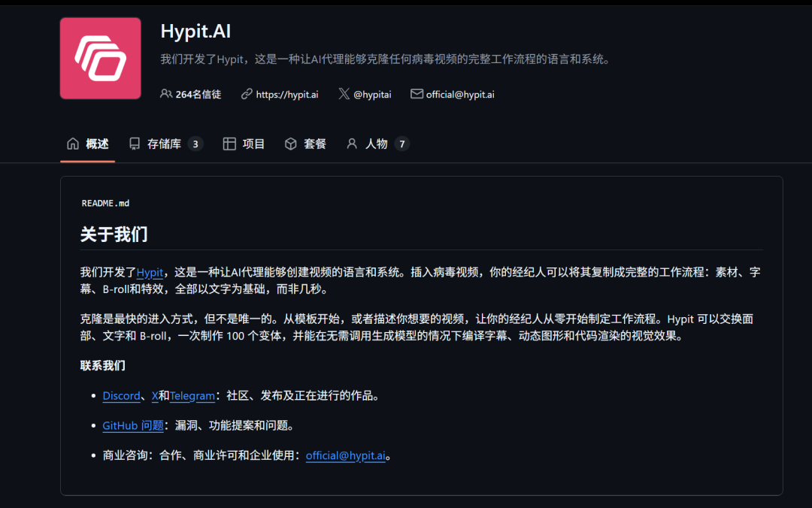Click the person icon on 人物 tab
812x508 pixels.
pos(352,144)
